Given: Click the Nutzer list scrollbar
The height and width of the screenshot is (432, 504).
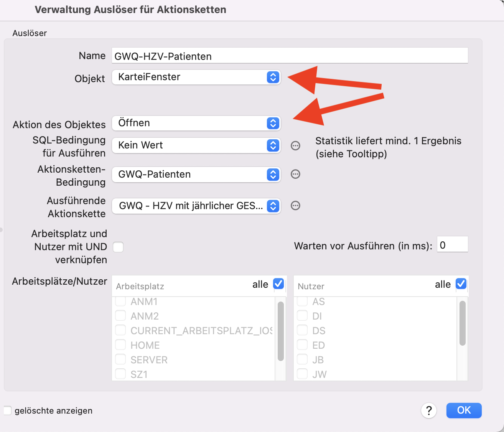Looking at the screenshot, I should pos(463,323).
